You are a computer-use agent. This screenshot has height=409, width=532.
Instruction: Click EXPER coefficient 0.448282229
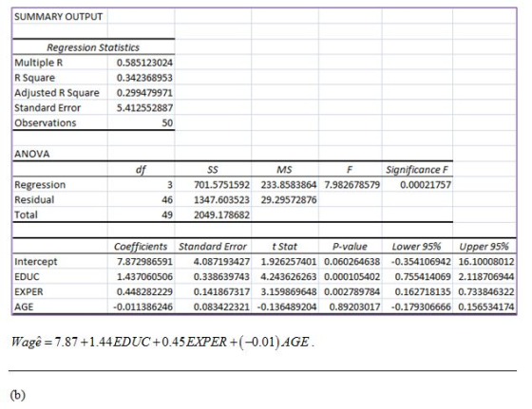[144, 291]
